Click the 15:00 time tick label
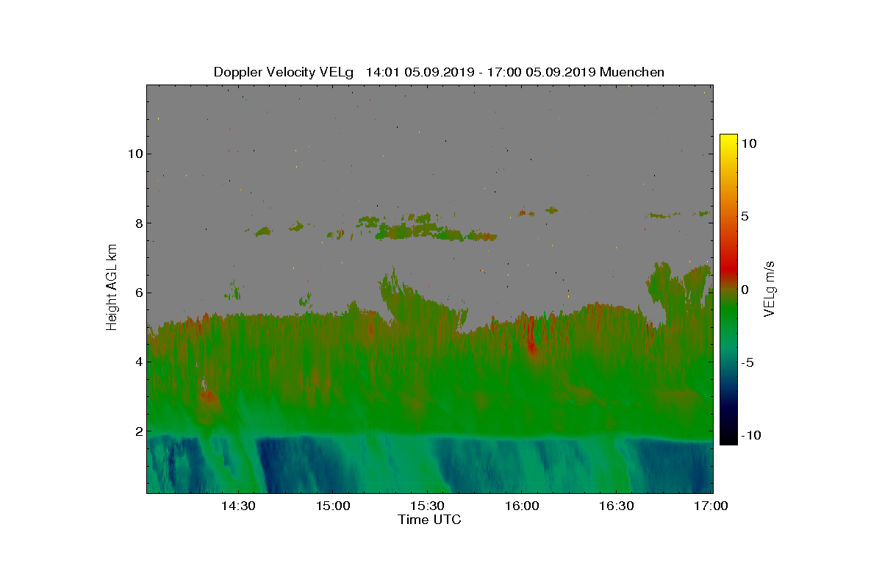This screenshot has width=882, height=588. pos(332,506)
